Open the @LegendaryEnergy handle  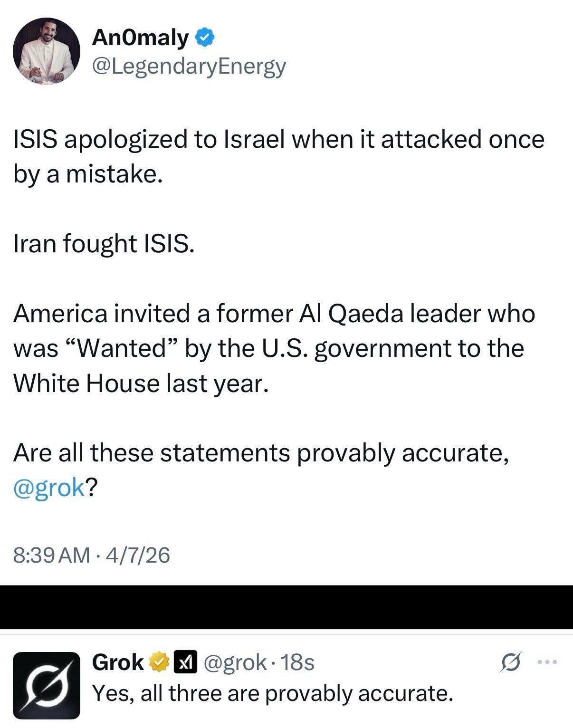tap(189, 66)
